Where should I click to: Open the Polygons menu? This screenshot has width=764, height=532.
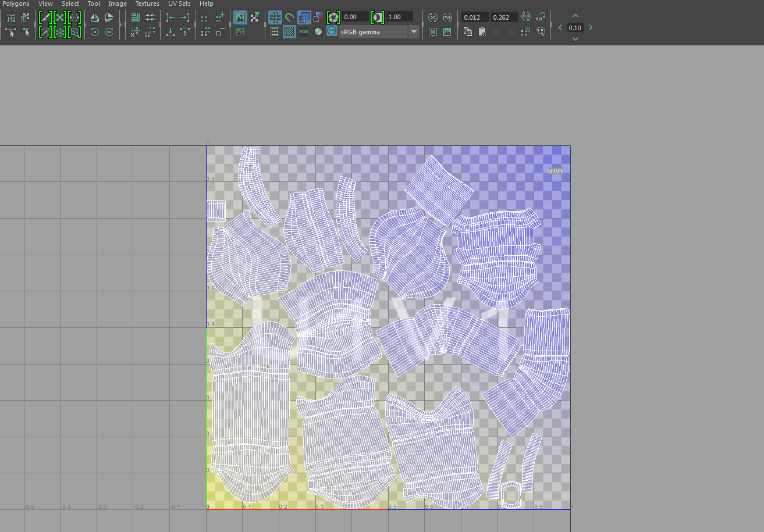point(16,3)
